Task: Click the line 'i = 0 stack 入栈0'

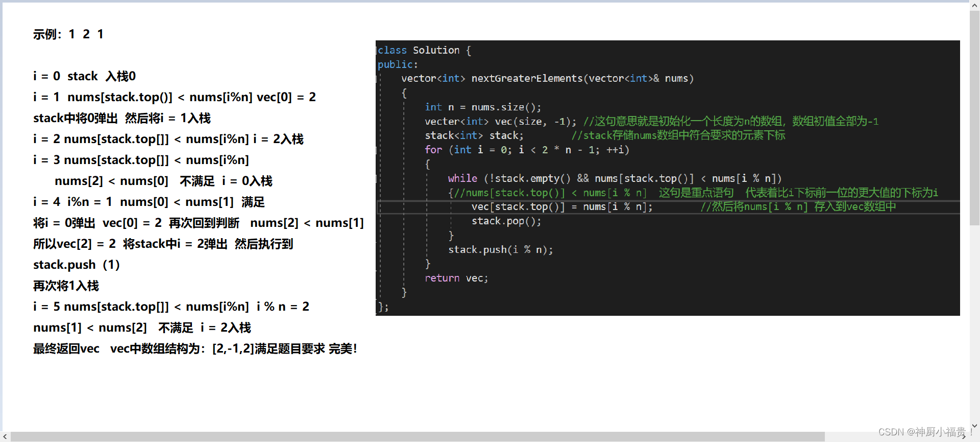Action: 84,76
